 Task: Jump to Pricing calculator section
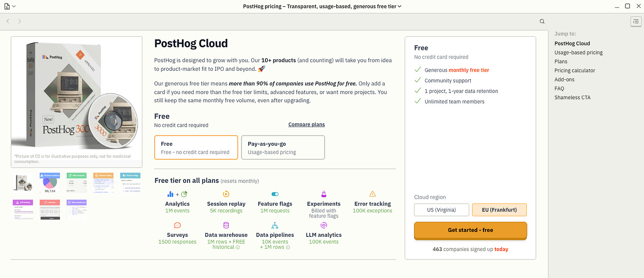click(575, 70)
